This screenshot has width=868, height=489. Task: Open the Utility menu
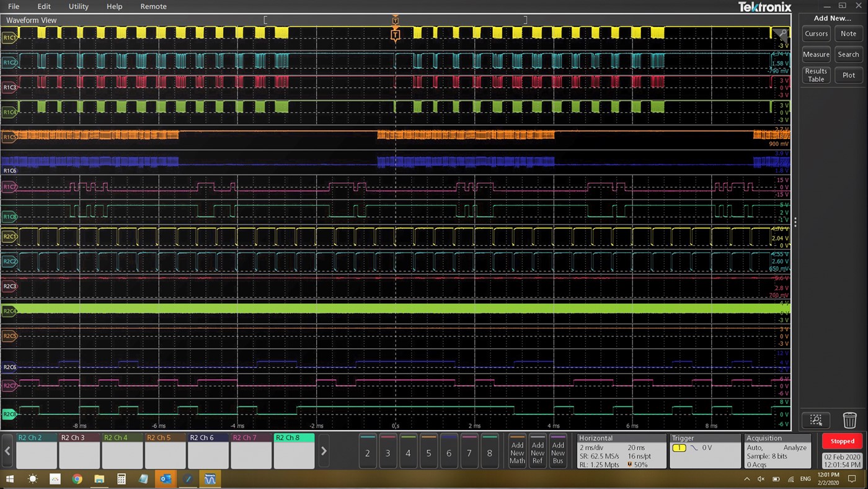pyautogui.click(x=79, y=6)
